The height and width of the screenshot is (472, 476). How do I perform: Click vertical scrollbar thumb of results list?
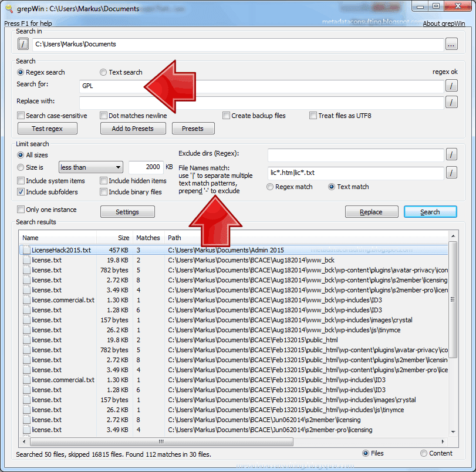[x=453, y=299]
